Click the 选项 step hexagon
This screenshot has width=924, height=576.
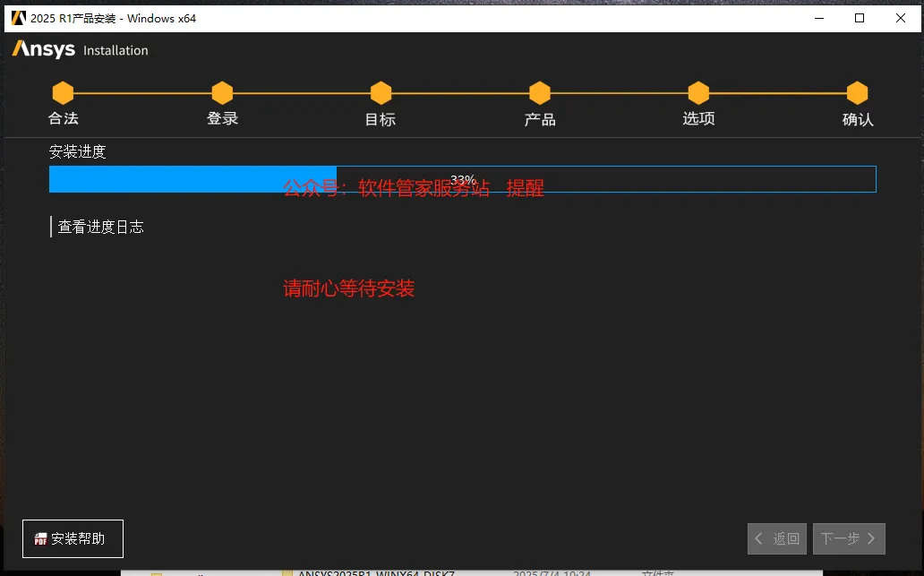tap(698, 92)
